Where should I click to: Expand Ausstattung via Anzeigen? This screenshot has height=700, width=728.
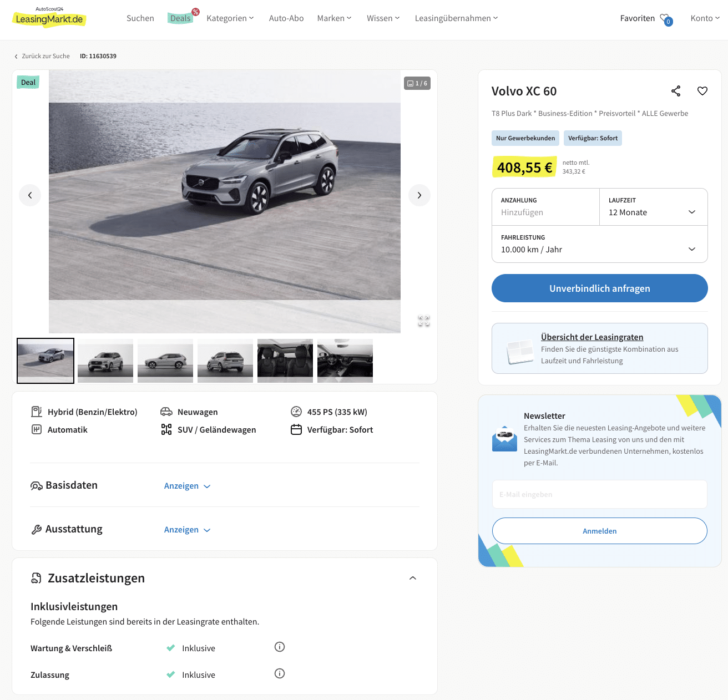(187, 530)
